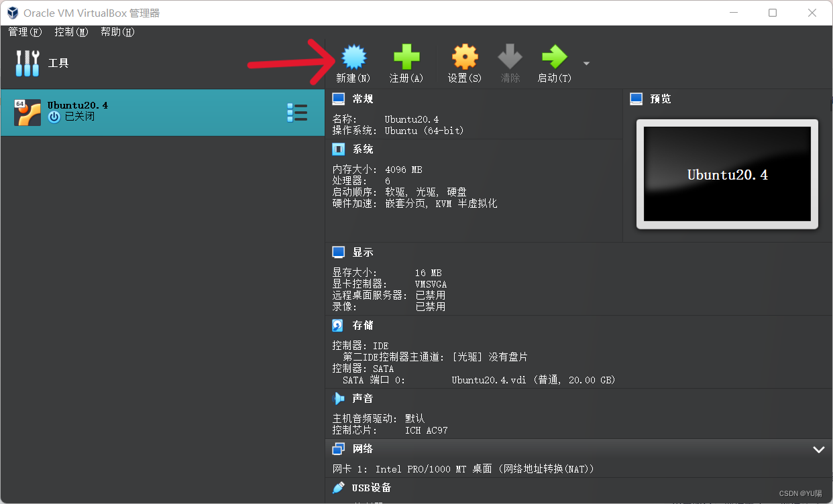Click the Ubuntu20.4 preview thumbnail
The height and width of the screenshot is (504, 833).
click(x=727, y=174)
